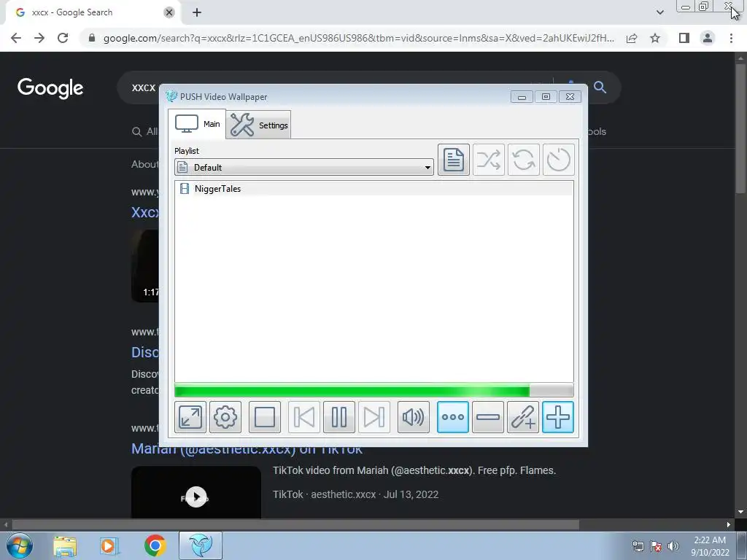Go forward in Chrome
Viewport: 747px width, 560px height.
(x=39, y=38)
